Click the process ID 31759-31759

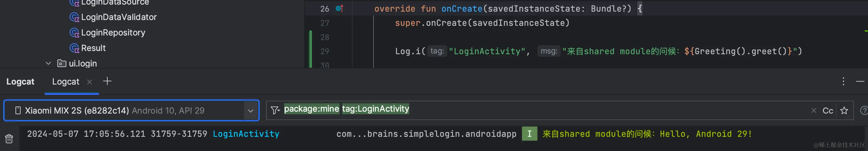[x=179, y=134]
